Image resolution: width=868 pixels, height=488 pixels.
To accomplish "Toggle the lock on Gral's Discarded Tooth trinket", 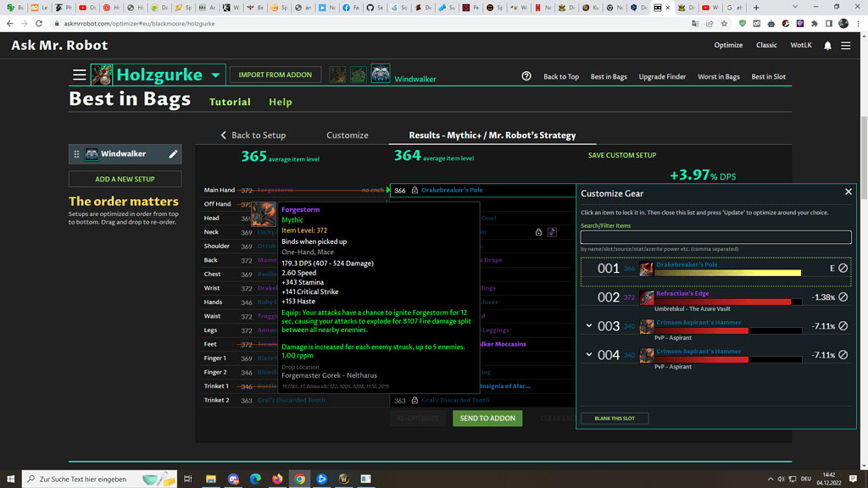I will click(415, 400).
